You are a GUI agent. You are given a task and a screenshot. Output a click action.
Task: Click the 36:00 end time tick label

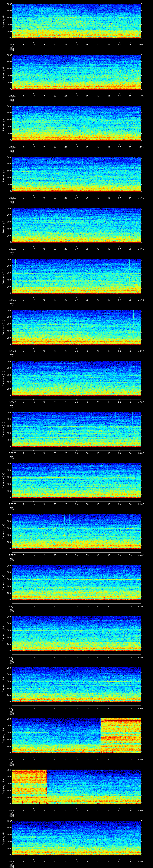click(x=141, y=351)
